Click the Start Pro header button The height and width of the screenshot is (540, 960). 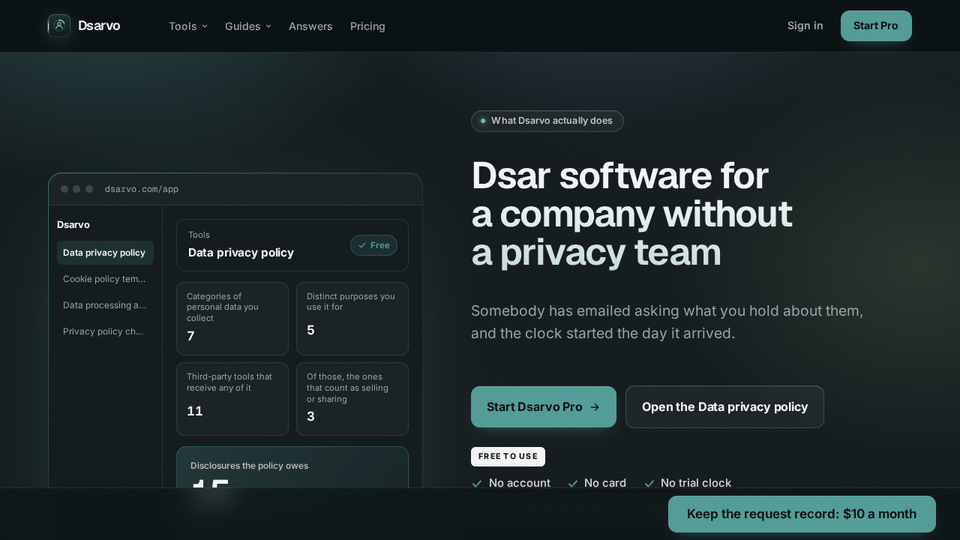pyautogui.click(x=876, y=26)
